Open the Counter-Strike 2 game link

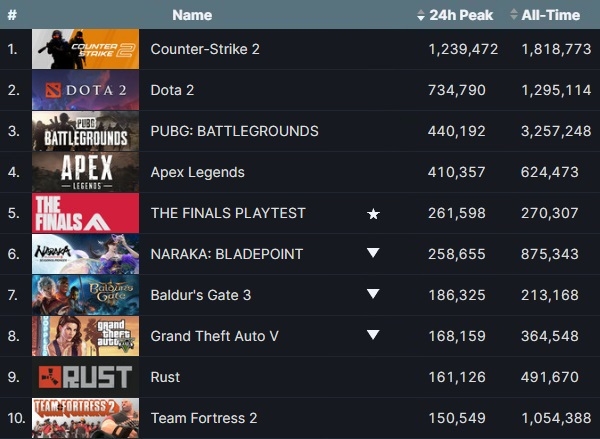pyautogui.click(x=205, y=49)
